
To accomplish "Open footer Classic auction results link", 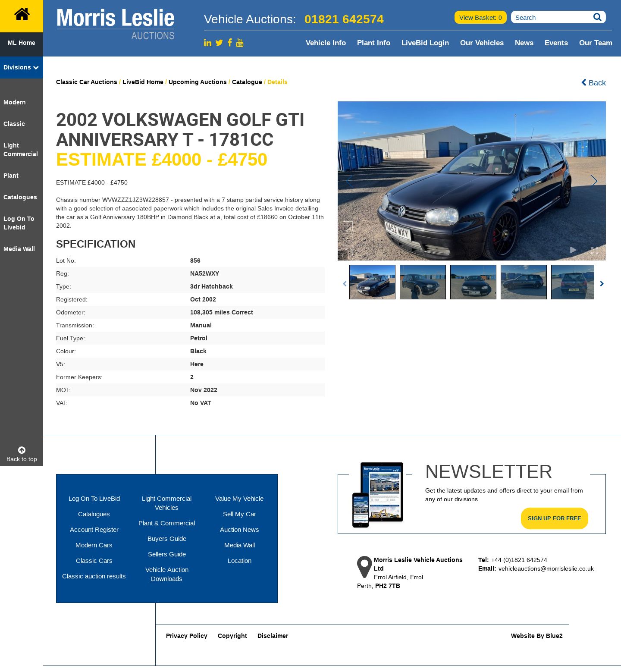I will 94,576.
